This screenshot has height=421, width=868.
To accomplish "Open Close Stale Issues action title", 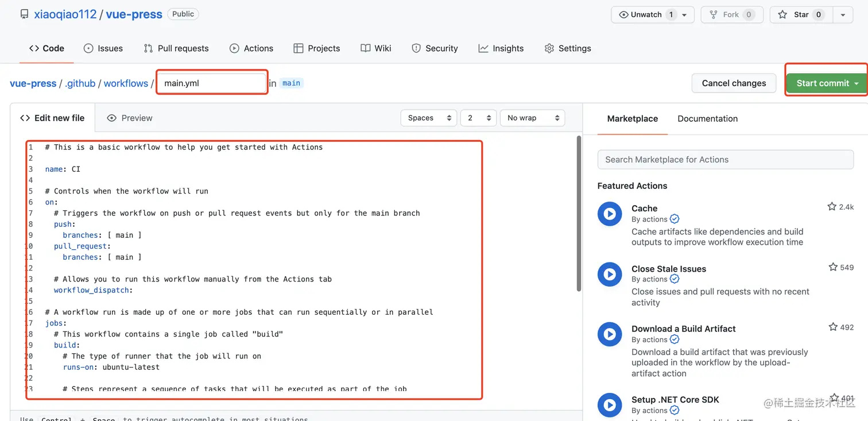I will (x=669, y=268).
